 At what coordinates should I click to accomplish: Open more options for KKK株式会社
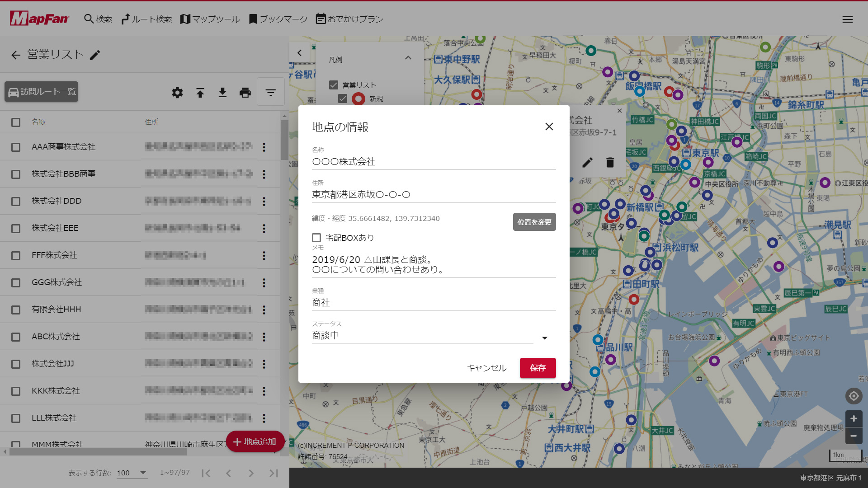click(264, 391)
